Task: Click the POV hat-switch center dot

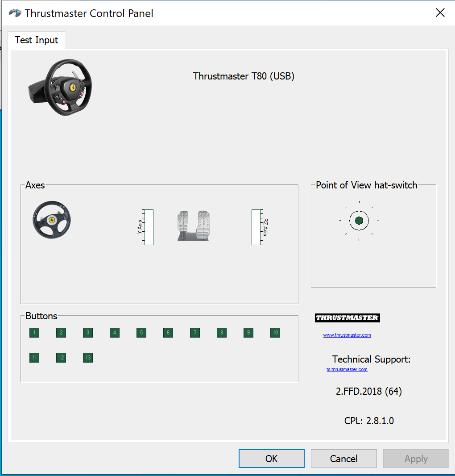Action: point(359,221)
